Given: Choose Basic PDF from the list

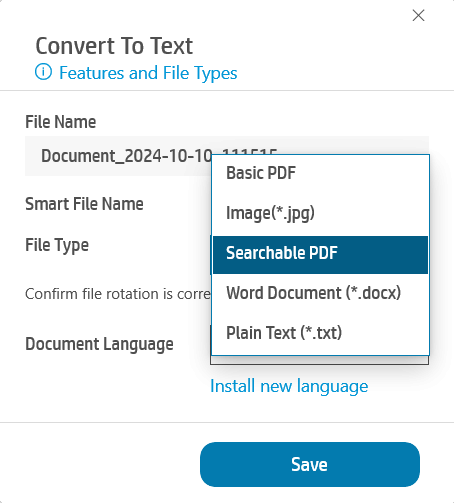Looking at the screenshot, I should pos(320,173).
